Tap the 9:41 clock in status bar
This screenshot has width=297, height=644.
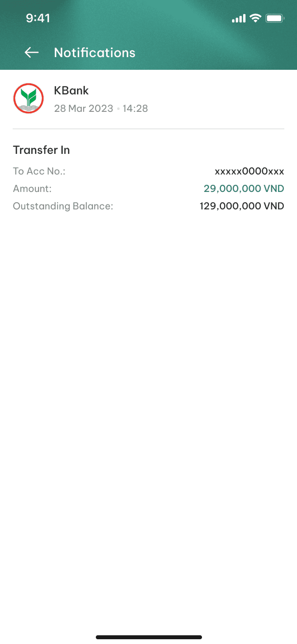[x=38, y=18]
